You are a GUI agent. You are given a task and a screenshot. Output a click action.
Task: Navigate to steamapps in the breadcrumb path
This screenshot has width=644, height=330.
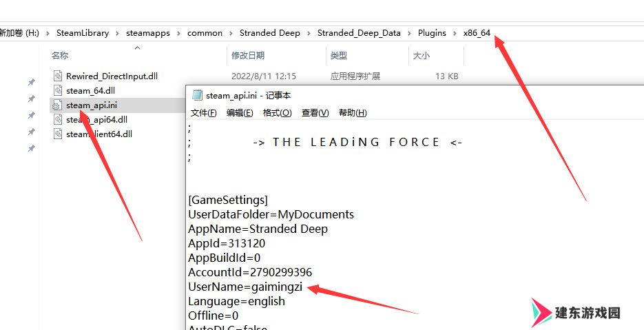tap(148, 33)
